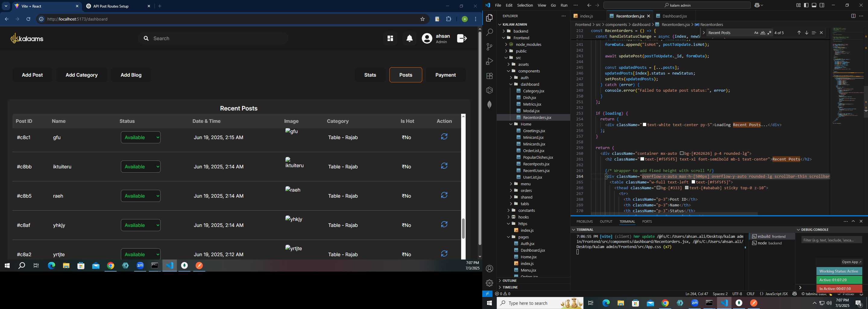
Task: Expand the replace toggle in find widget
Action: point(703,33)
